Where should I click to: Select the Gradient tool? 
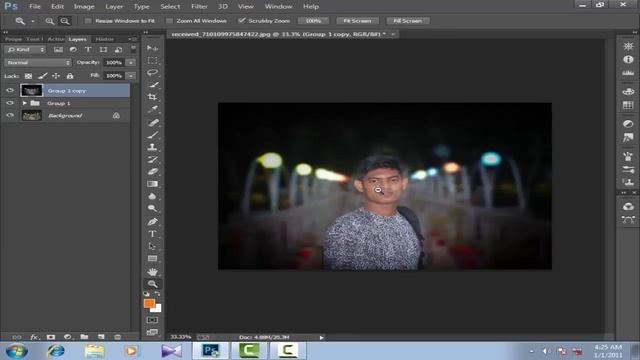click(x=152, y=184)
